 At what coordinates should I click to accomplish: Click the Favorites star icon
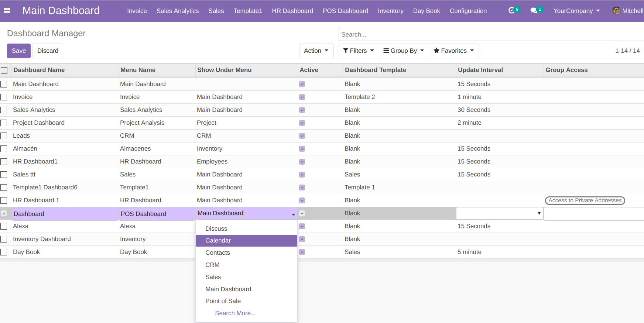[436, 51]
